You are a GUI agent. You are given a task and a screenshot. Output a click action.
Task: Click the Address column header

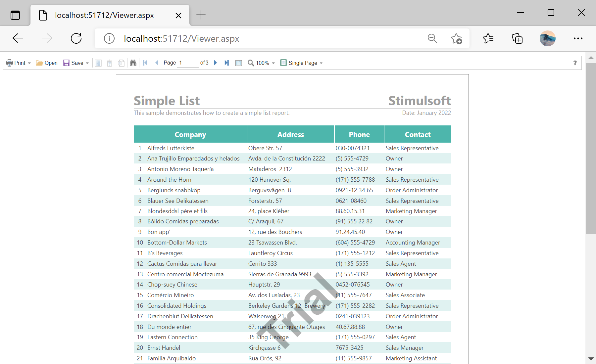tap(291, 134)
